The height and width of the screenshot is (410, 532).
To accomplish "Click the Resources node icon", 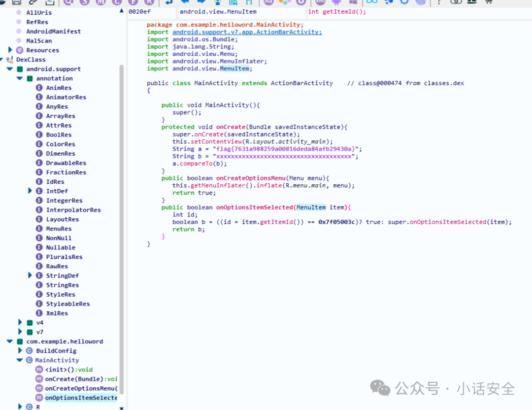I will (x=20, y=50).
